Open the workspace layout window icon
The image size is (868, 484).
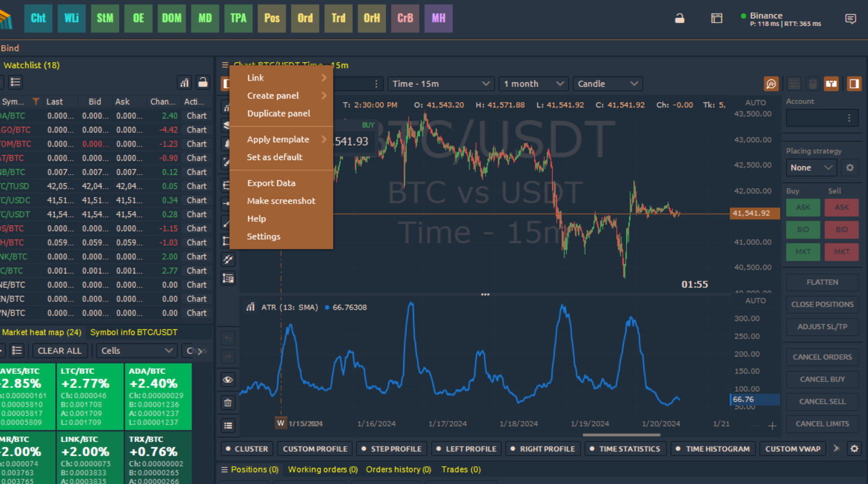pos(716,18)
